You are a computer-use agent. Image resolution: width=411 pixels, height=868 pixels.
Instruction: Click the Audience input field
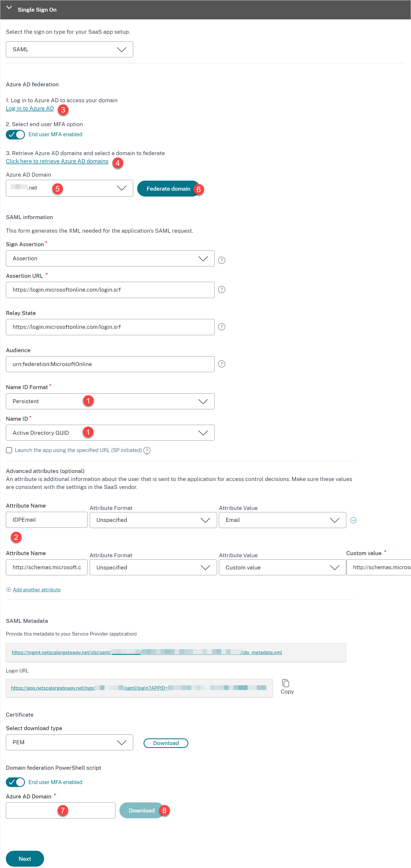(x=110, y=364)
